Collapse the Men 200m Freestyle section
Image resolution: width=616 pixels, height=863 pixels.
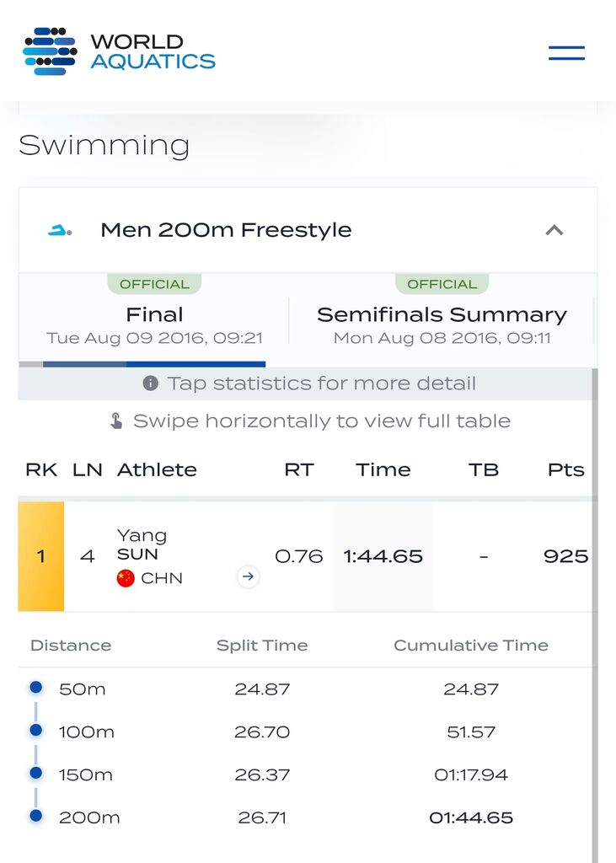(554, 230)
